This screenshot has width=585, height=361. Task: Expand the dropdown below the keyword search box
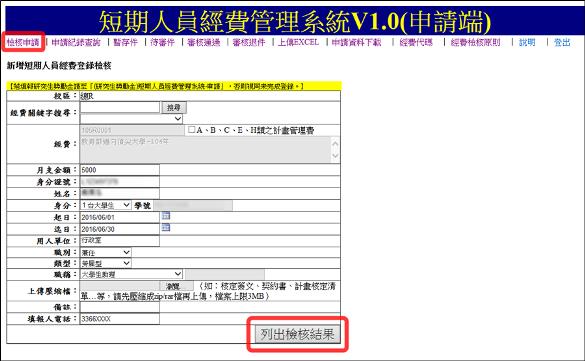131,119
